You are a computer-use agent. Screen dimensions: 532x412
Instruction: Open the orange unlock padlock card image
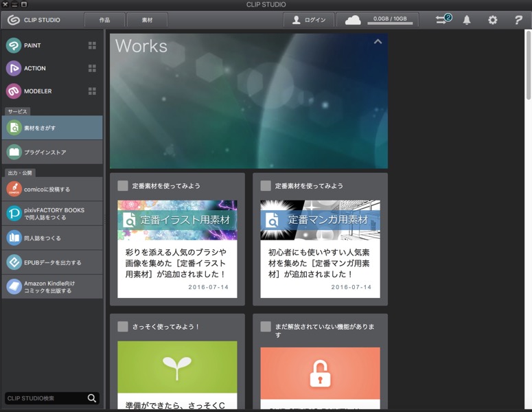pos(320,374)
